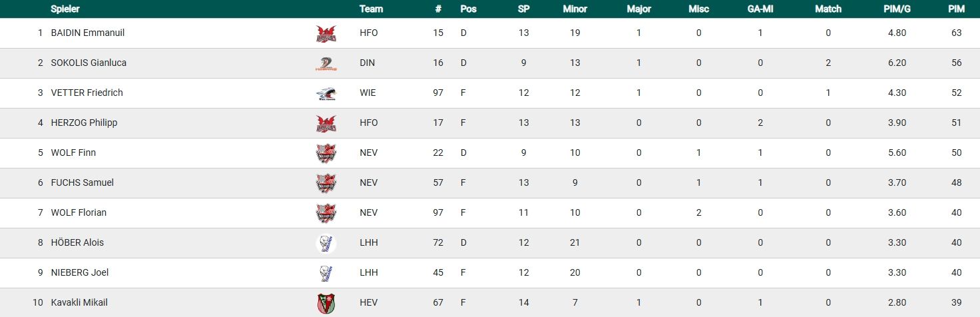The width and height of the screenshot is (980, 317).
Task: Click the Minor column header
Action: (575, 9)
